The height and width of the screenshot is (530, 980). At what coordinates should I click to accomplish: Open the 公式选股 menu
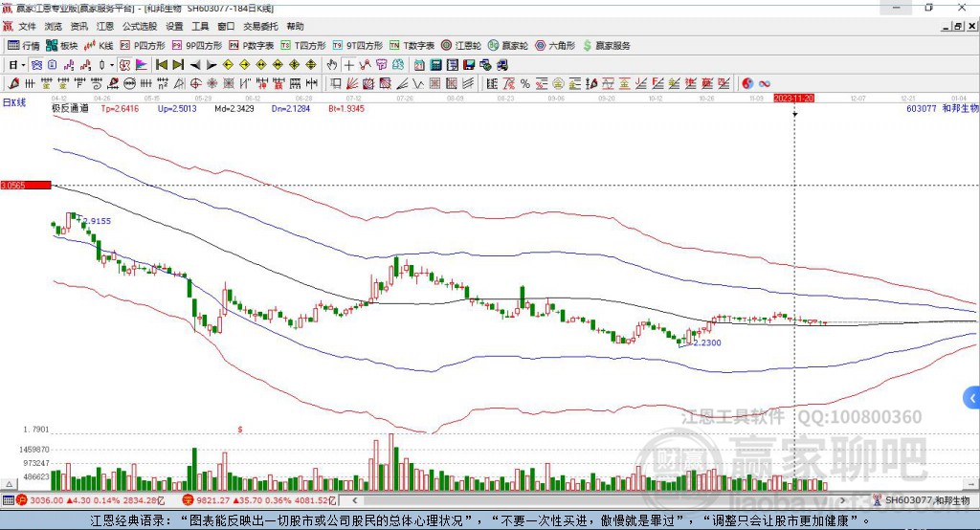tap(139, 27)
